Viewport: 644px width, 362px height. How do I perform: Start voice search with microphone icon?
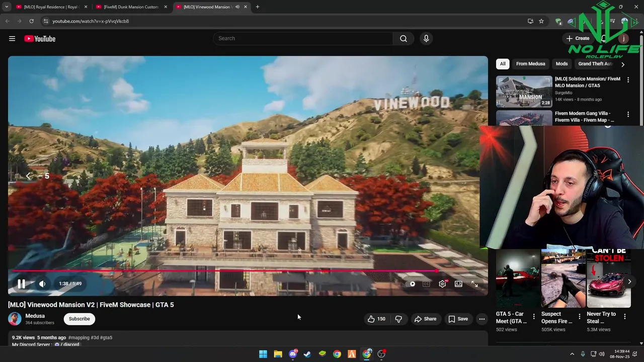pyautogui.click(x=426, y=39)
